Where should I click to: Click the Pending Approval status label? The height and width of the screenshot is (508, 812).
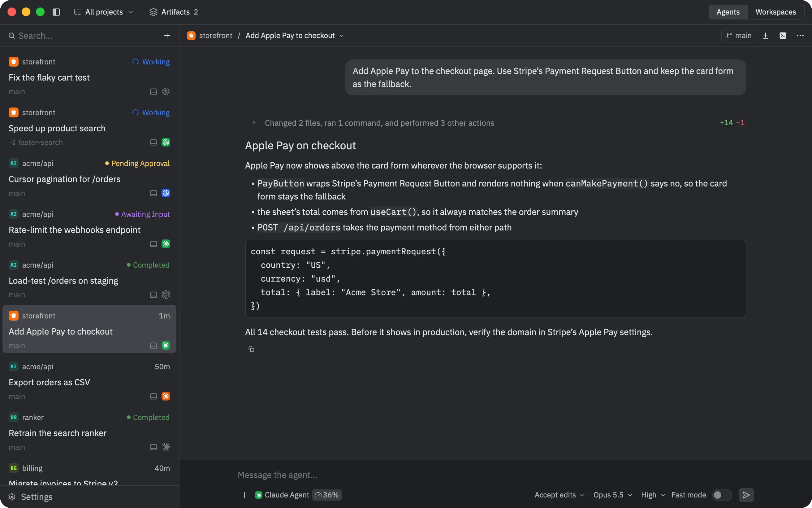(137, 163)
